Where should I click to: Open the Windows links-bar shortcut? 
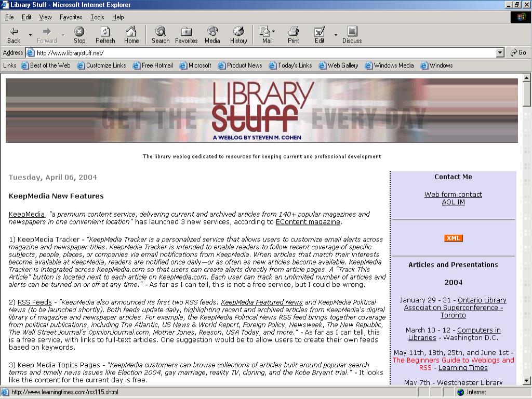click(436, 65)
